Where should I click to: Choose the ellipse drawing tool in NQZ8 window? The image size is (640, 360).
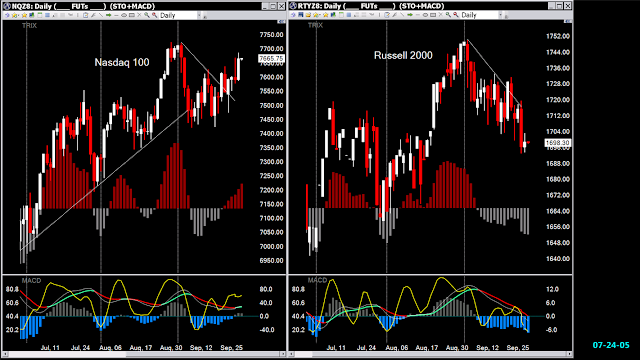[124, 15]
